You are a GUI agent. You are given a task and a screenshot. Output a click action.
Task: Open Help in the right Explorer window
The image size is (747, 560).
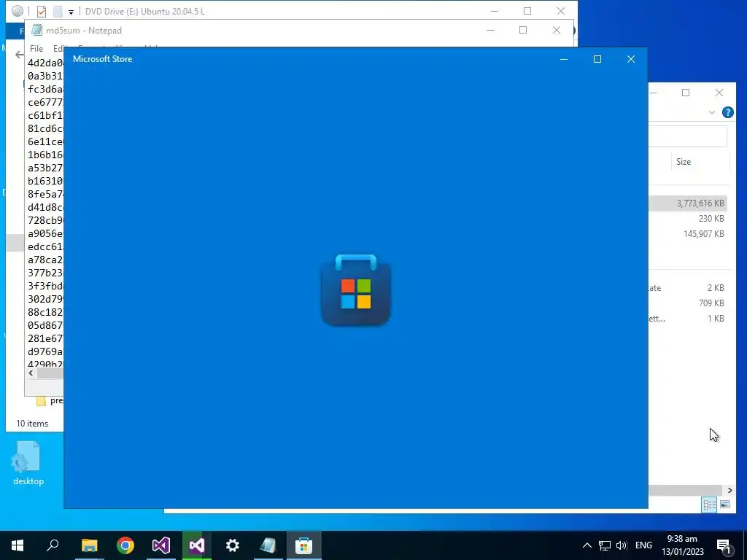727,112
